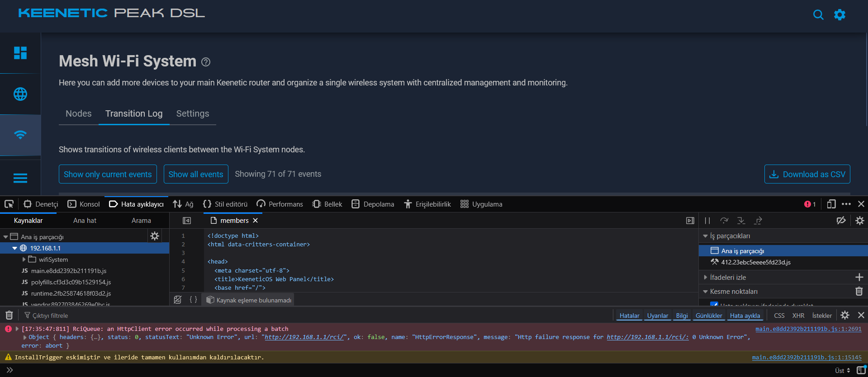
Task: Click Show all events button
Action: 196,174
